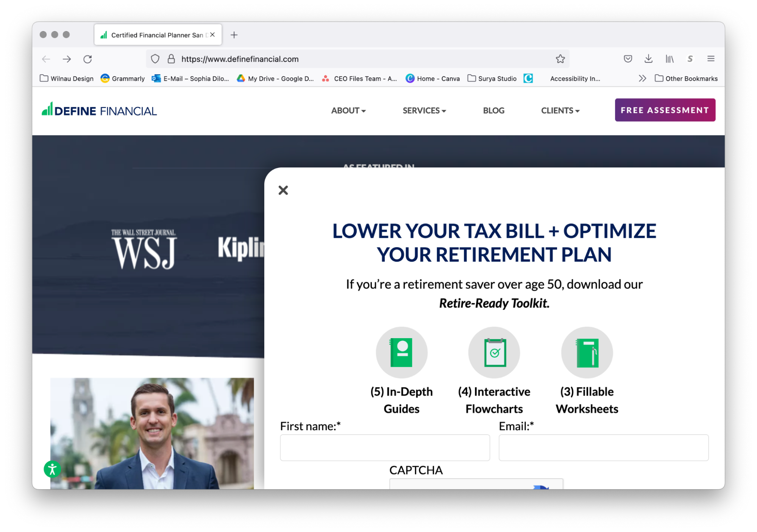Reload the page using the refresh icon

point(88,59)
